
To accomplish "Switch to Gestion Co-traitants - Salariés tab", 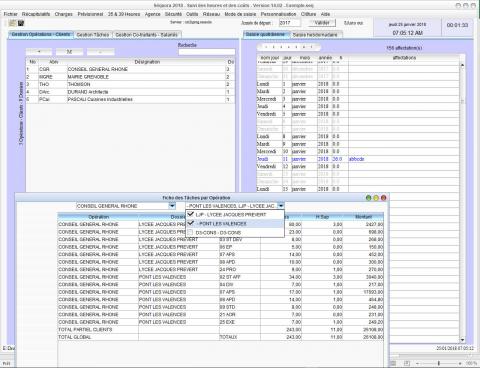I will coord(147,35).
